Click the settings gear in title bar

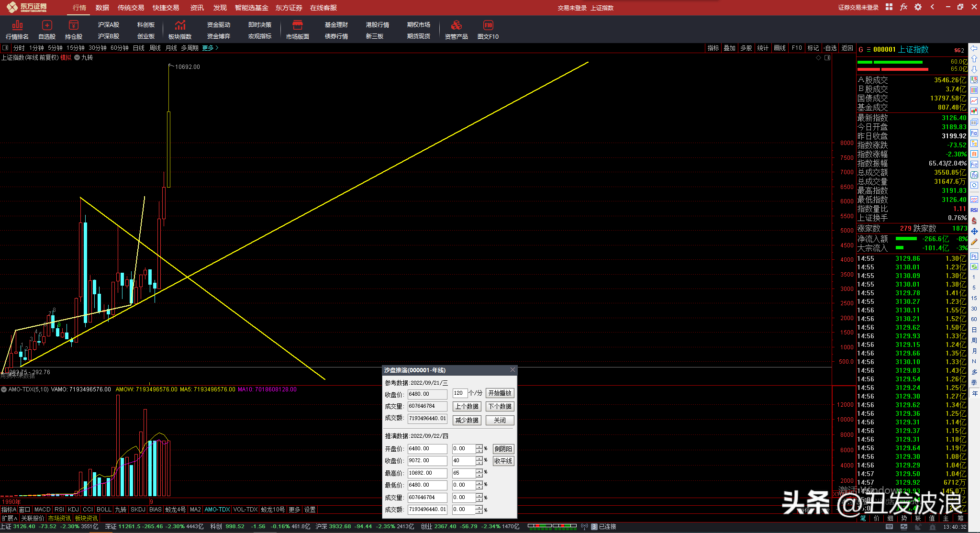[918, 7]
